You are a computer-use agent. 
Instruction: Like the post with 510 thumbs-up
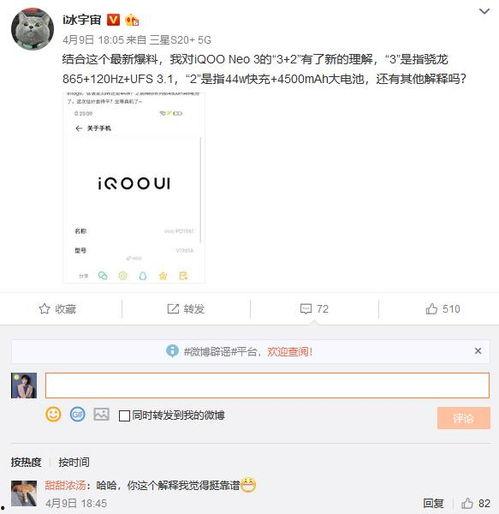443,309
